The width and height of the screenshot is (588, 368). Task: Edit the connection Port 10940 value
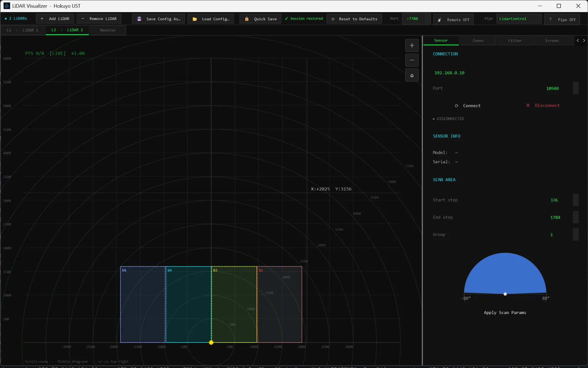pyautogui.click(x=552, y=88)
